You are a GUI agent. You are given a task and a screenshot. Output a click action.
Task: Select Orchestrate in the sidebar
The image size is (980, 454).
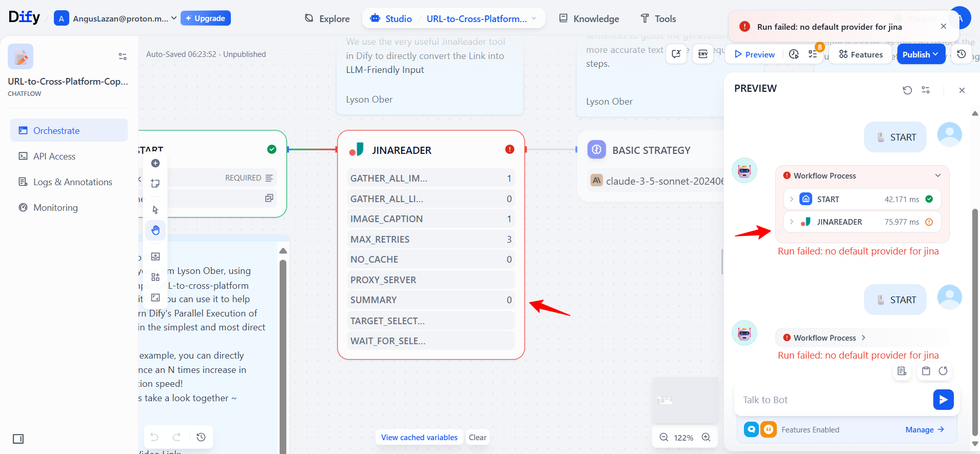click(69, 130)
